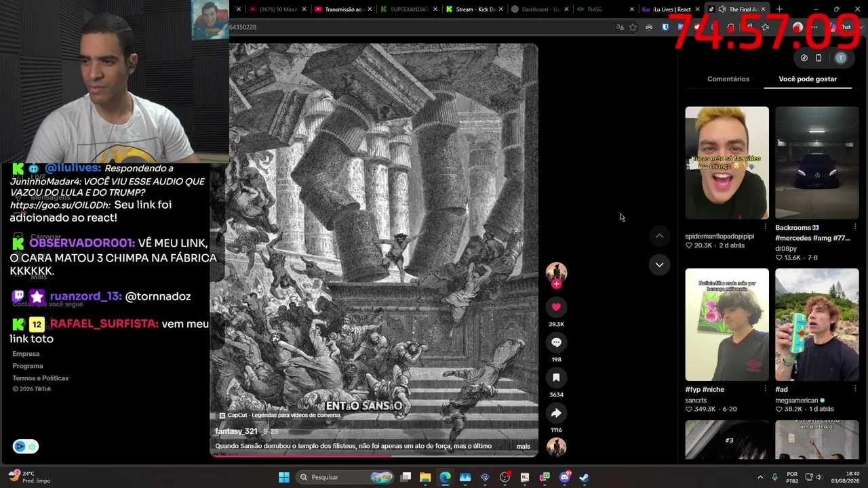868x488 pixels.
Task: Open the spinning sound disc avatar
Action: (x=556, y=447)
